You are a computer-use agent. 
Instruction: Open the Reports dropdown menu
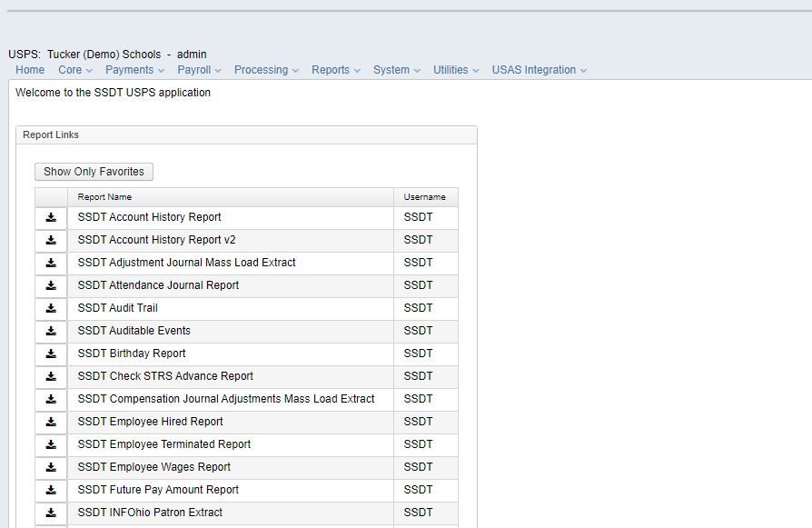[x=335, y=70]
